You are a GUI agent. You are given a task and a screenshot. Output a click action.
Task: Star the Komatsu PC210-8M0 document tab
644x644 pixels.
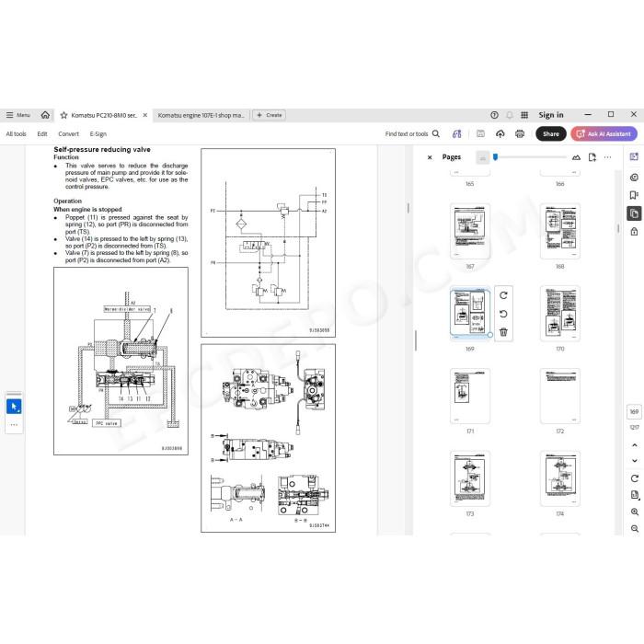(x=63, y=115)
